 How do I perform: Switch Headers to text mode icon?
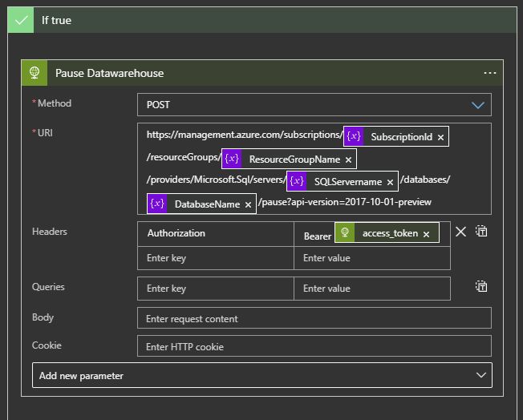pyautogui.click(x=481, y=231)
